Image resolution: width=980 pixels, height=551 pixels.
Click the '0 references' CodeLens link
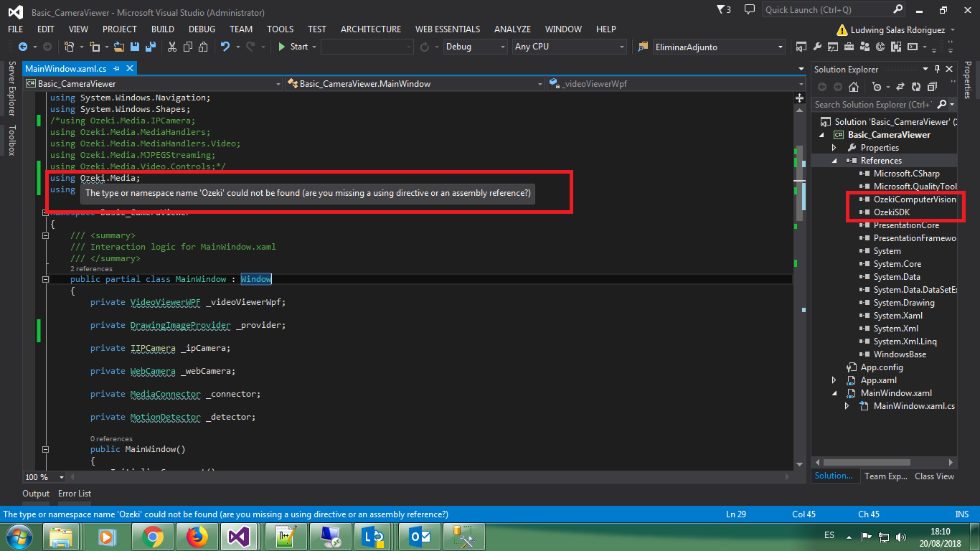pyautogui.click(x=111, y=438)
